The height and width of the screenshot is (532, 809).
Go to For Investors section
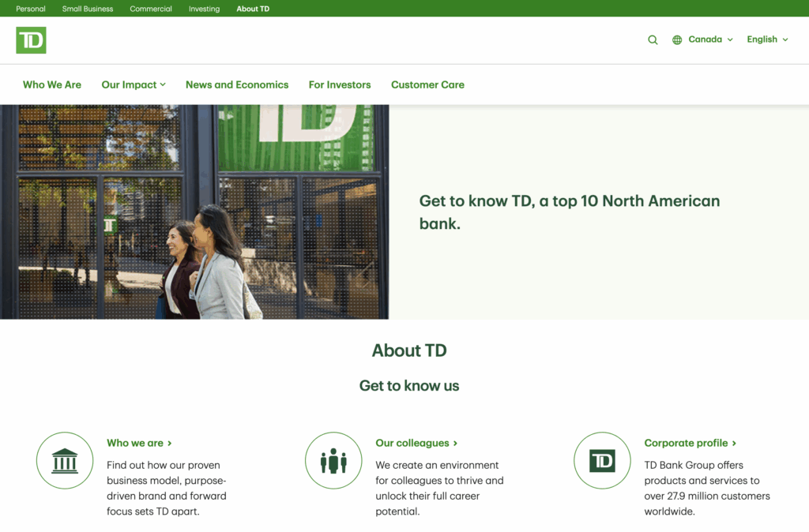(340, 84)
